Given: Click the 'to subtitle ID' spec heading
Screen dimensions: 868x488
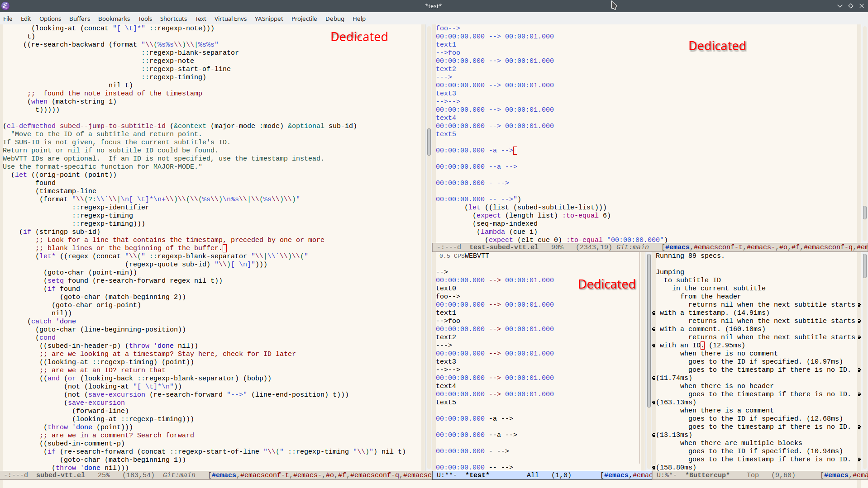Looking at the screenshot, I should click(692, 280).
